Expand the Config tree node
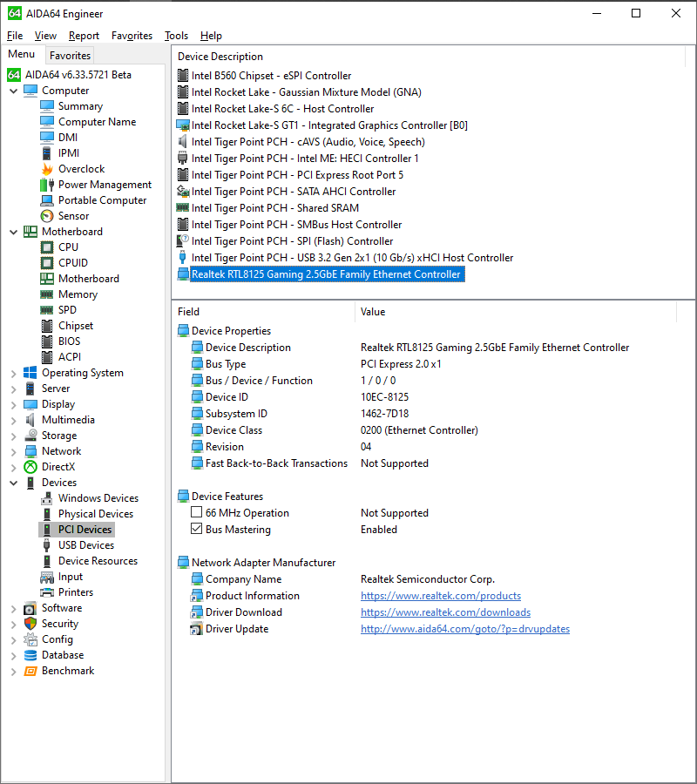Screen dimensions: 697x784 13,640
